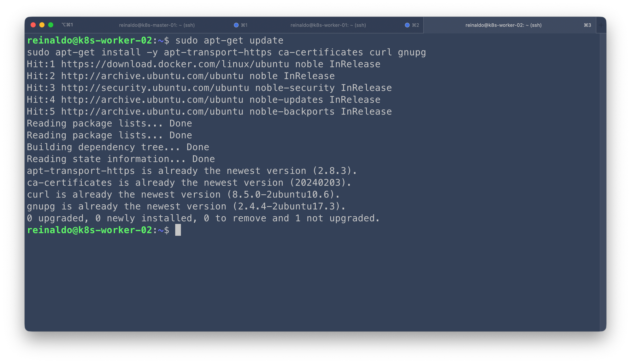Click the ⌥⌘1 window number indicator

click(67, 25)
